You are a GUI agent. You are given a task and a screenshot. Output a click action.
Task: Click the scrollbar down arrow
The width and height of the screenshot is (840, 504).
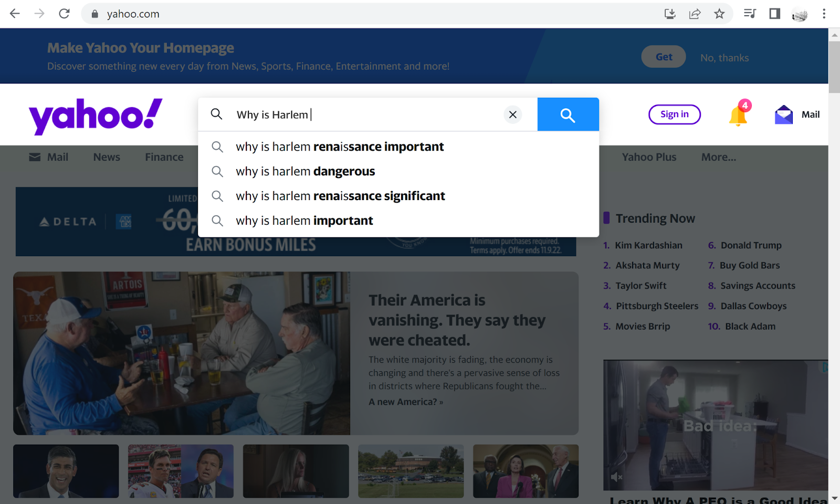834,498
